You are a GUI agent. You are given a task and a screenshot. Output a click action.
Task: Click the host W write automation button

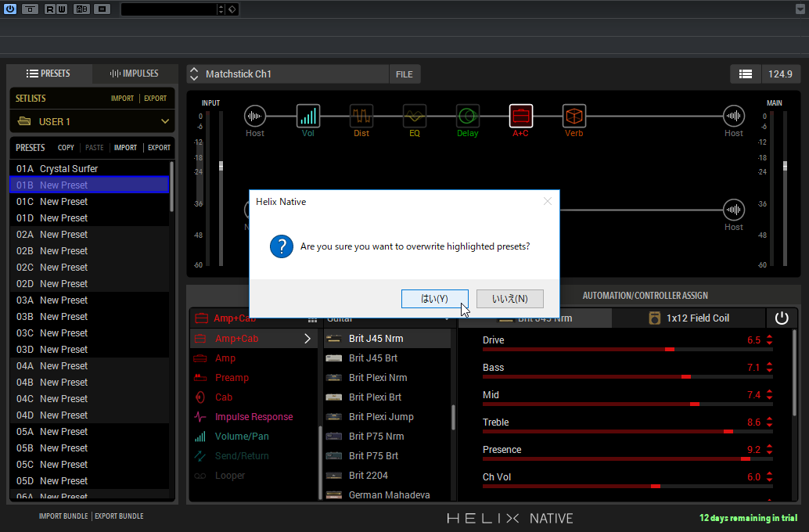coord(62,9)
